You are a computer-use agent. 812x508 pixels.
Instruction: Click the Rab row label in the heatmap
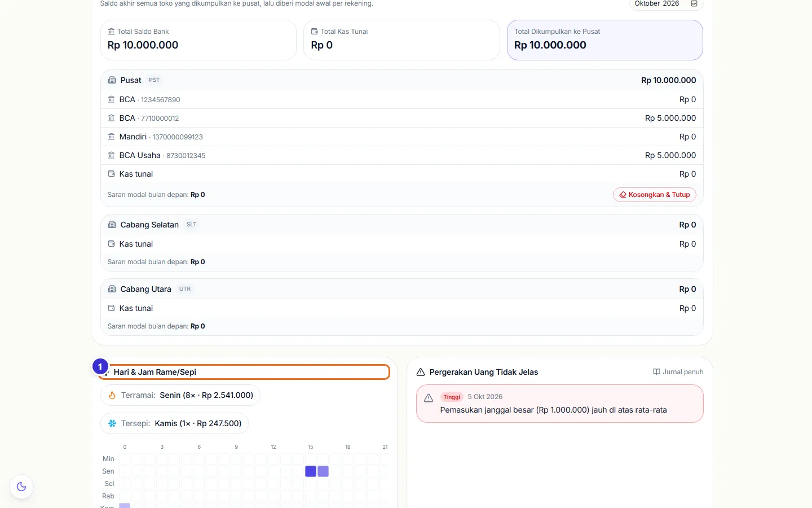(108, 496)
